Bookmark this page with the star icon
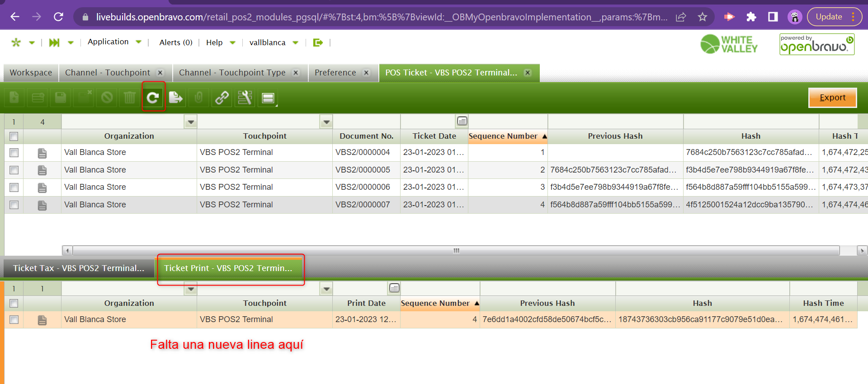 [702, 17]
